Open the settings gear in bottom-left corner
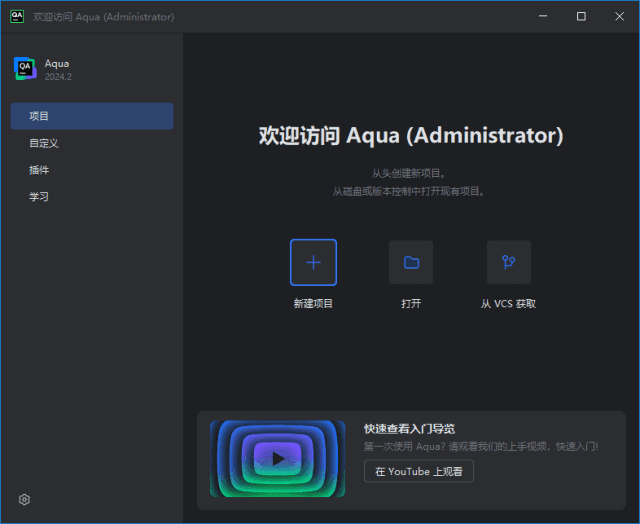Image resolution: width=640 pixels, height=524 pixels. coord(25,499)
